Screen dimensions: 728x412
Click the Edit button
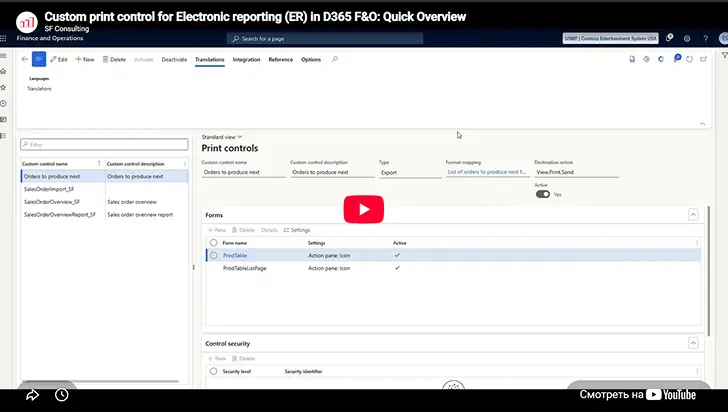[x=59, y=59]
